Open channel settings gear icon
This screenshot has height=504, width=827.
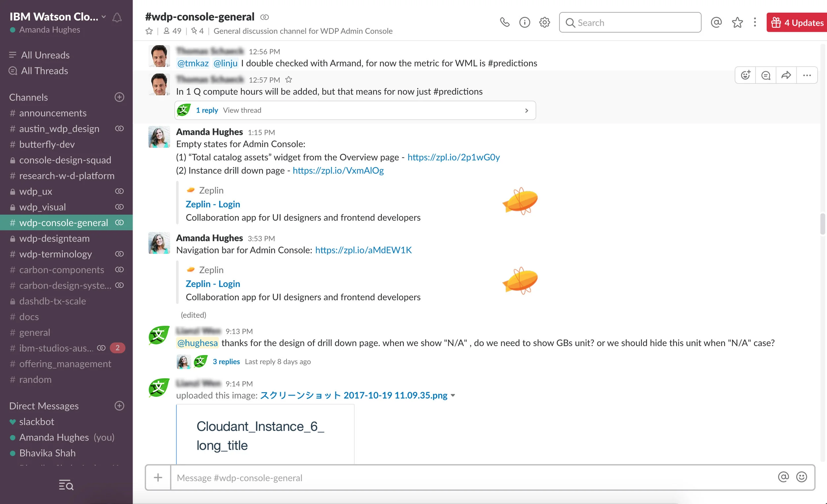[544, 22]
